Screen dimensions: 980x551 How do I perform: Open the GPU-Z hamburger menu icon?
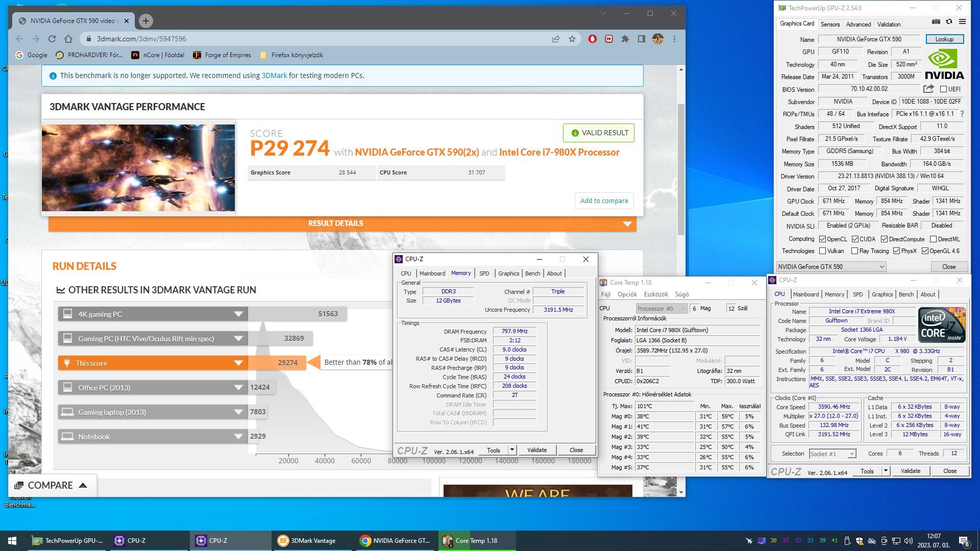(x=962, y=22)
